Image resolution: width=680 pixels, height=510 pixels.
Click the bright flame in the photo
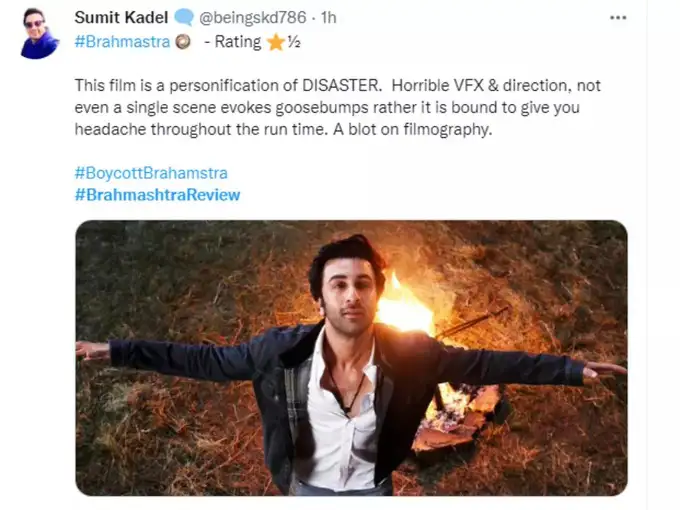(x=403, y=306)
